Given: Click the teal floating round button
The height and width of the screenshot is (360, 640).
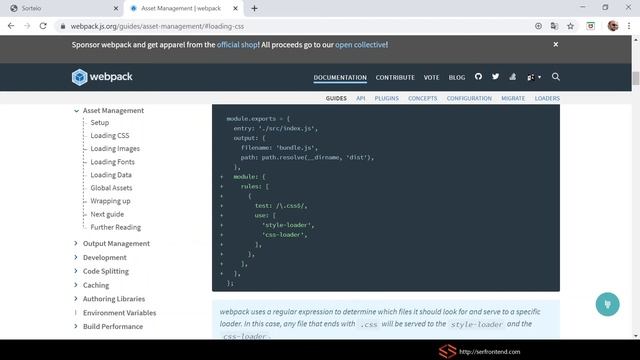Looking at the screenshot, I should coord(607,304).
